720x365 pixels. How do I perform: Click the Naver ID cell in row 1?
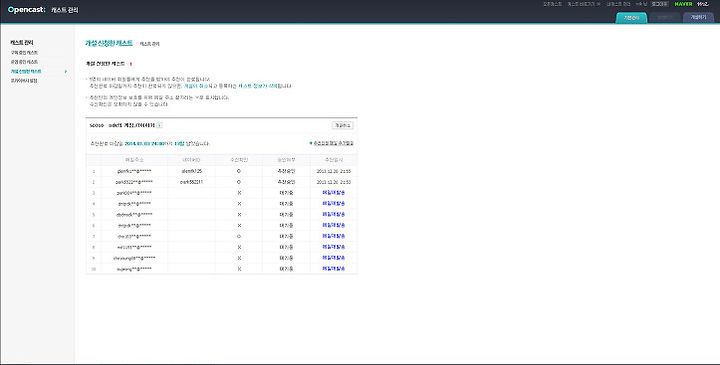point(191,171)
